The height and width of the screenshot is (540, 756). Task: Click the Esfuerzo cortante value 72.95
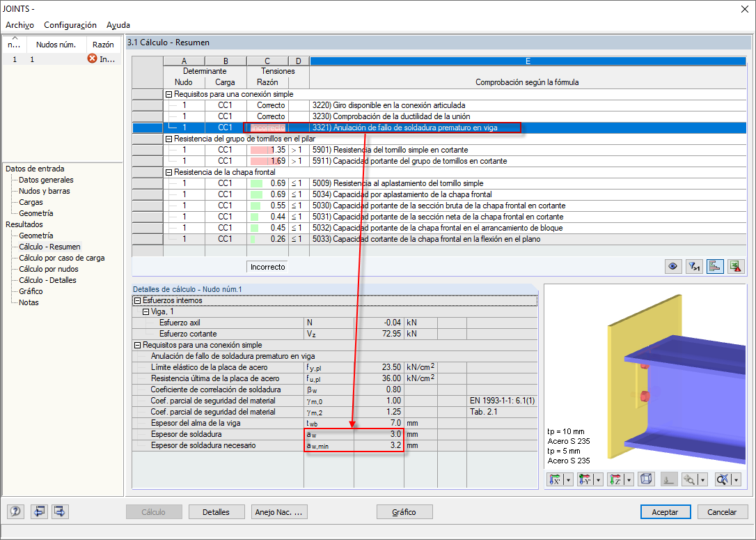(x=379, y=334)
